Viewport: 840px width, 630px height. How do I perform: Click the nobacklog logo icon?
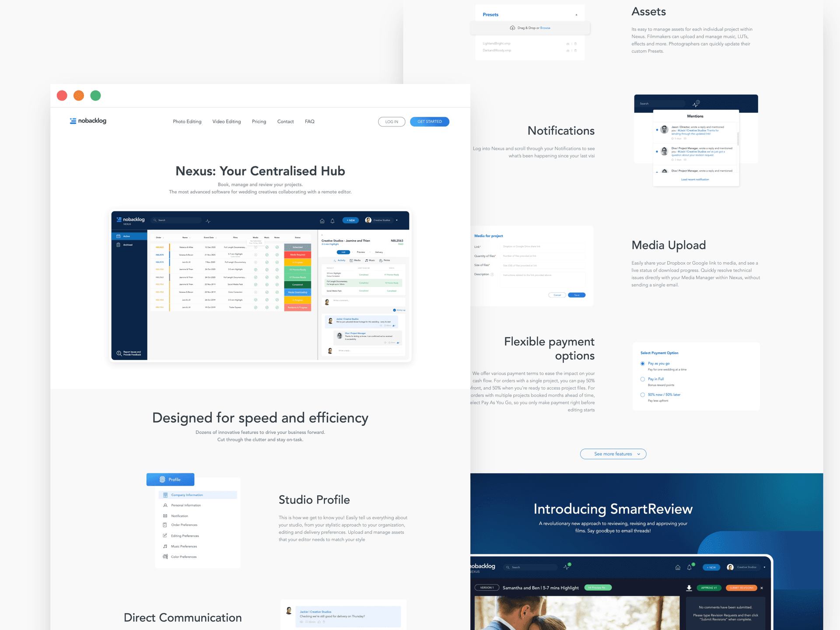click(x=72, y=121)
